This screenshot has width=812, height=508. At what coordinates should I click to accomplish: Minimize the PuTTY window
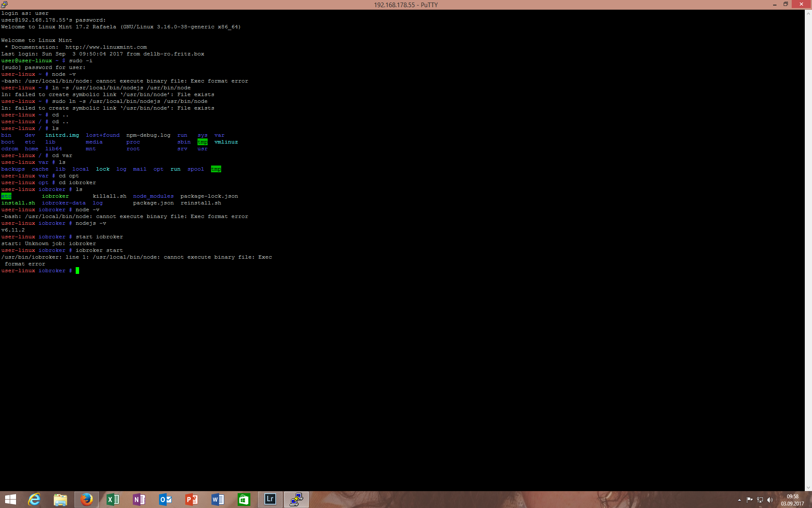tap(775, 4)
